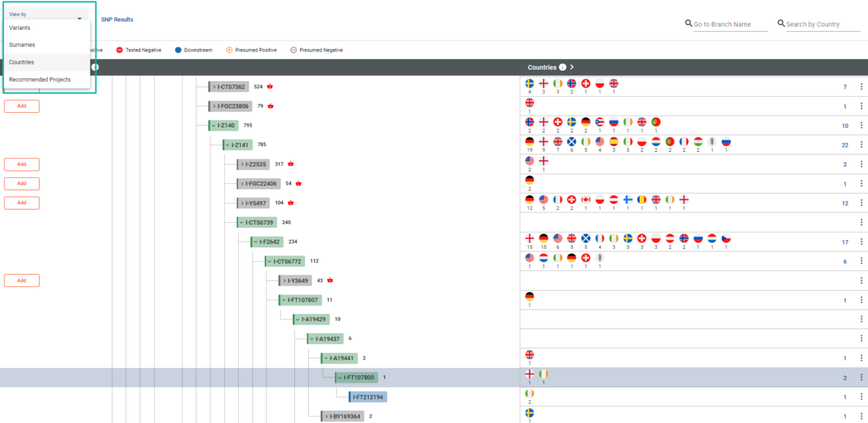Image resolution: width=868 pixels, height=423 pixels.
Task: Expand the I-Z2535 branch
Action: tap(244, 163)
